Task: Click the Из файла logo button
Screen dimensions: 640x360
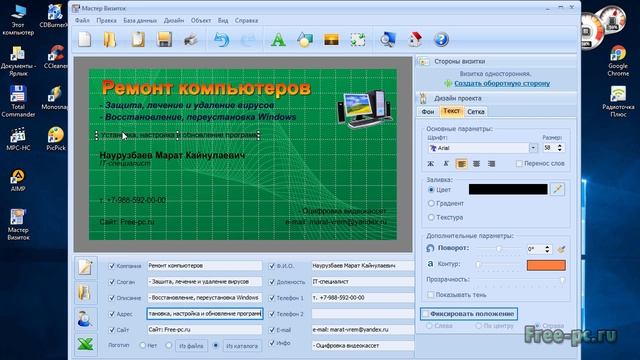Action: (191, 346)
